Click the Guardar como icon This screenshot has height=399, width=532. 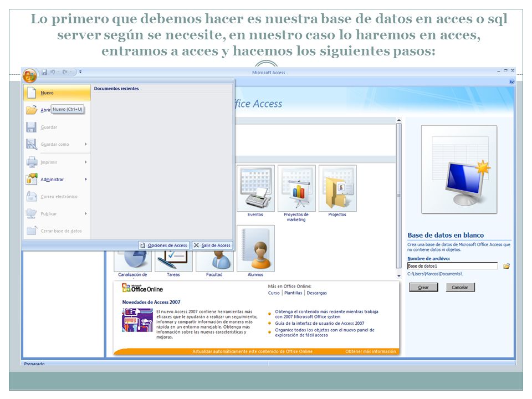coord(31,144)
